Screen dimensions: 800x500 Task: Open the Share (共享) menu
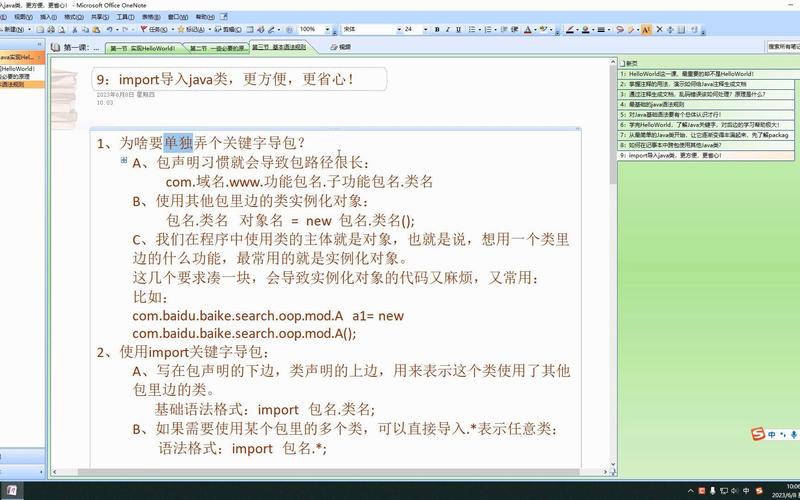pyautogui.click(x=100, y=17)
